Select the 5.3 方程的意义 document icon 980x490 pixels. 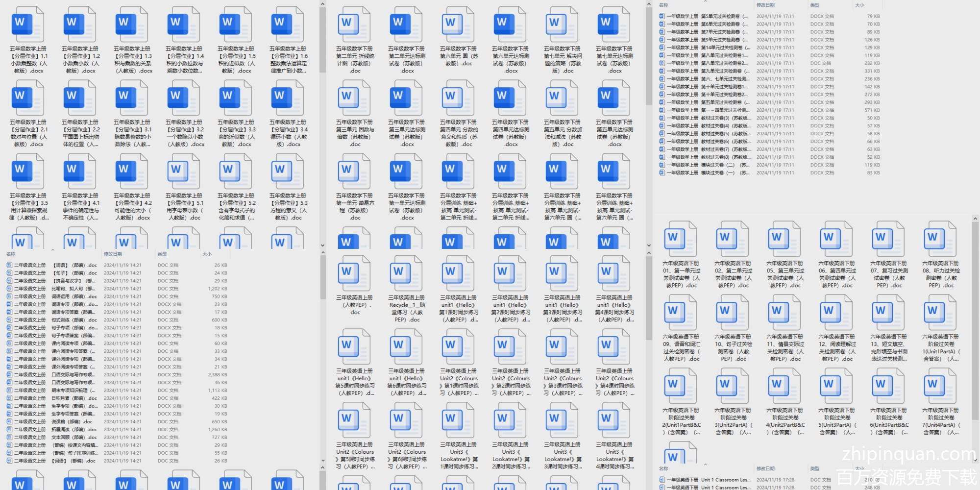coord(288,171)
